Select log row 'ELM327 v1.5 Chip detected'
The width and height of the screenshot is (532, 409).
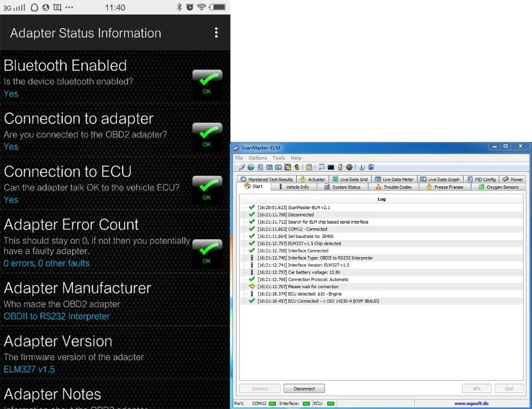pyautogui.click(x=381, y=244)
